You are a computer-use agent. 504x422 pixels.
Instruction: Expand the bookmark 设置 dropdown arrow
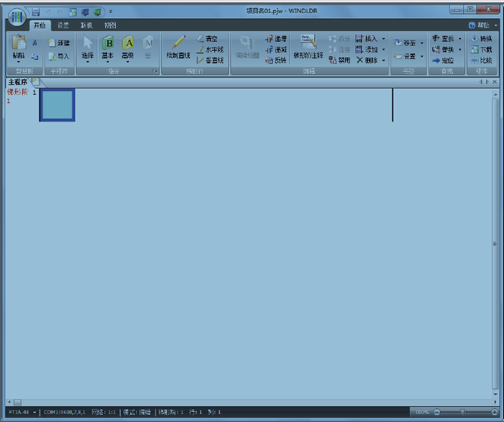(x=422, y=57)
